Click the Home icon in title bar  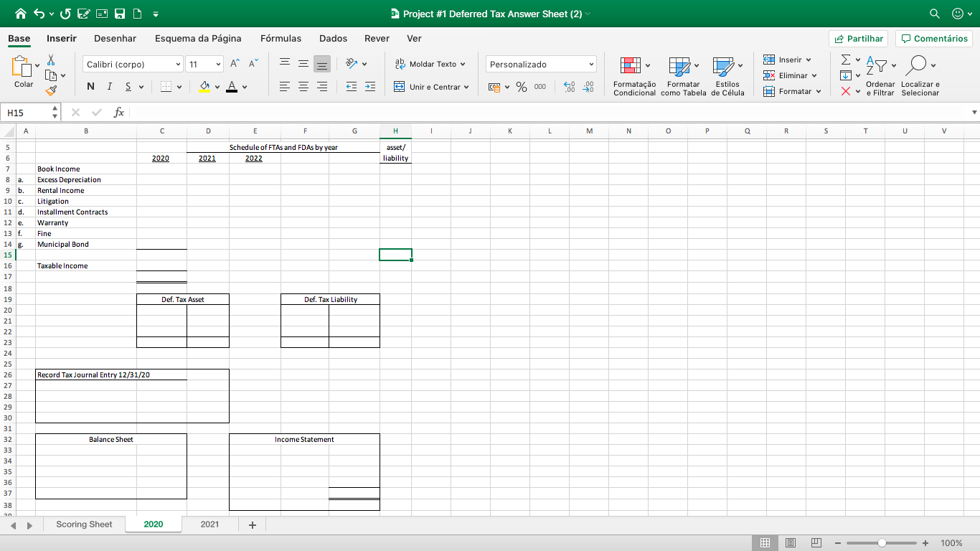tap(20, 14)
